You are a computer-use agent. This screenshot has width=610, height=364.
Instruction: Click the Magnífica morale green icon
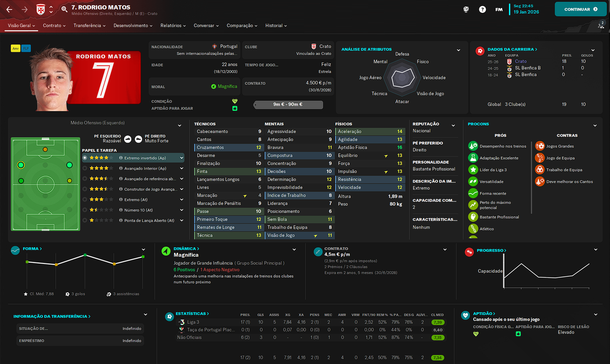point(214,87)
